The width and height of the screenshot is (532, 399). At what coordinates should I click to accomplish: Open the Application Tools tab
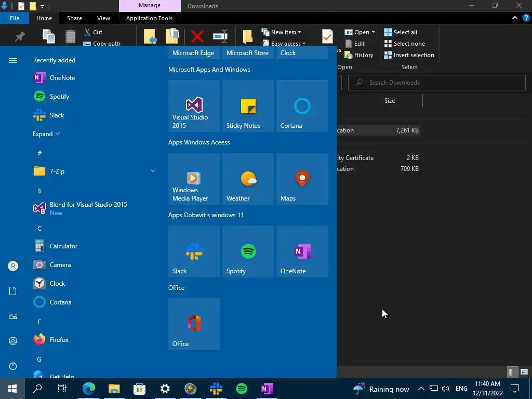pos(149,18)
